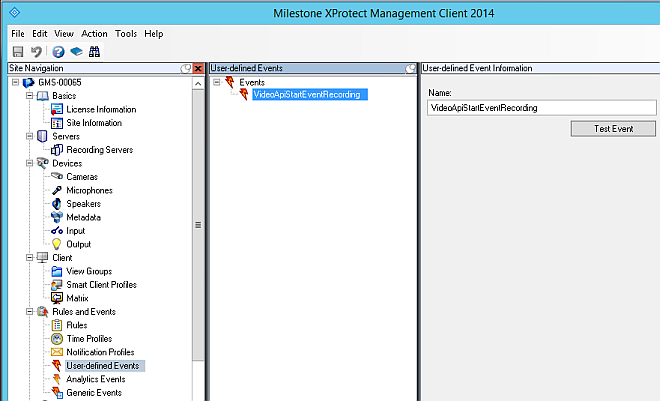Image resolution: width=660 pixels, height=401 pixels.
Task: Select the Cameras node icon
Action: tap(57, 177)
